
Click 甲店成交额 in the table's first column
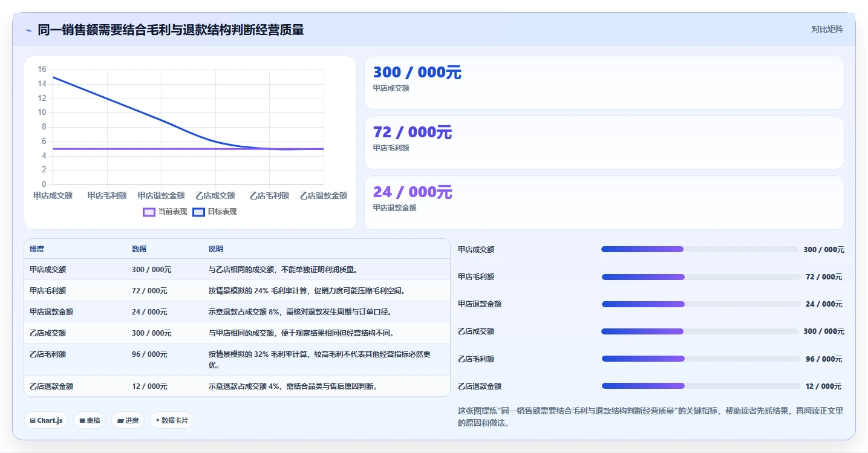click(x=48, y=270)
